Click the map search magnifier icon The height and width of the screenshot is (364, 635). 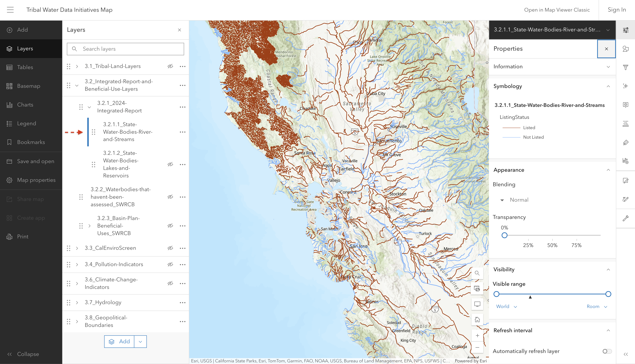click(x=477, y=273)
